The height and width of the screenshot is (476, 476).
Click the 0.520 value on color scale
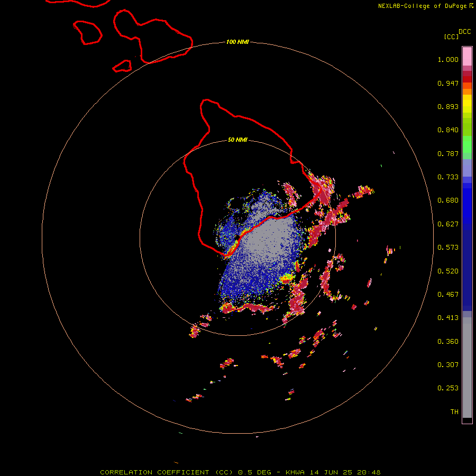[x=448, y=271]
